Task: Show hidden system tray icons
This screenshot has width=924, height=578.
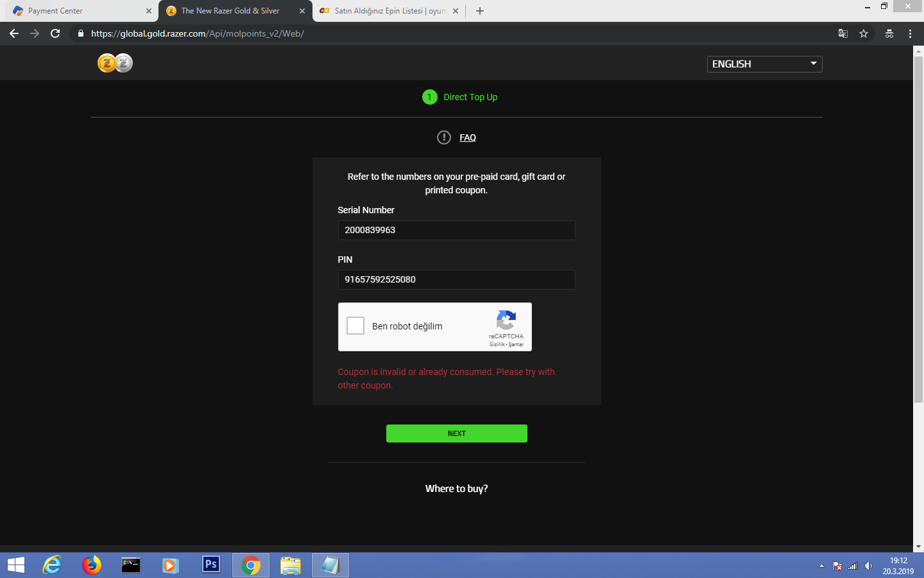Action: pyautogui.click(x=821, y=566)
